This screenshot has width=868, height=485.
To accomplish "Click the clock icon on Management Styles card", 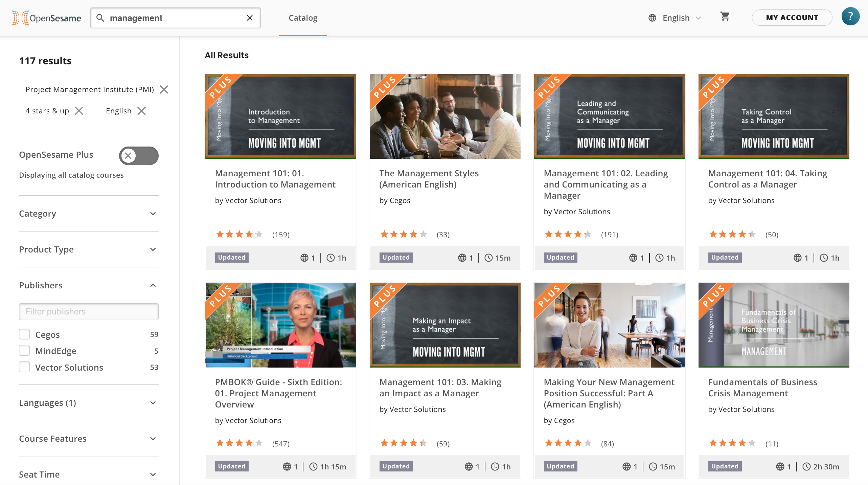I will 488,258.
